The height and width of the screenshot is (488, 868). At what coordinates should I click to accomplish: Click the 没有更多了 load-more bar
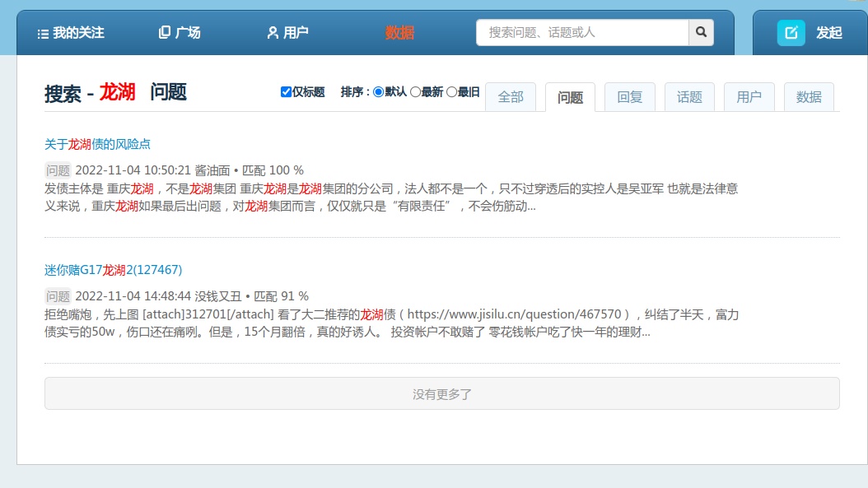coord(441,393)
